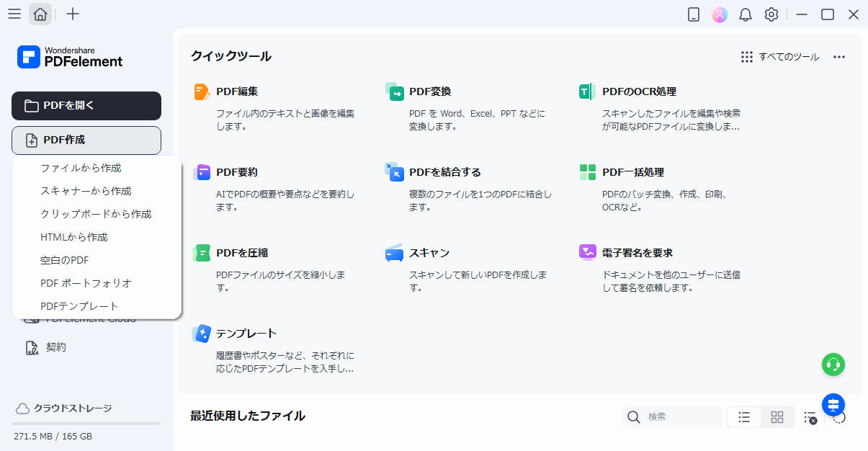The width and height of the screenshot is (868, 451).
Task: Expand the PDF作成 sidebar menu
Action: (86, 140)
